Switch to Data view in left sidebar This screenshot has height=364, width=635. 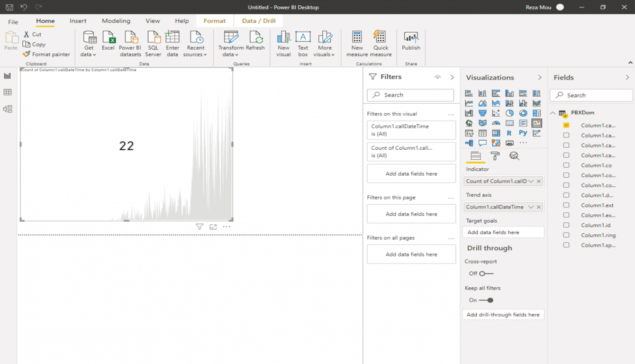[7, 92]
